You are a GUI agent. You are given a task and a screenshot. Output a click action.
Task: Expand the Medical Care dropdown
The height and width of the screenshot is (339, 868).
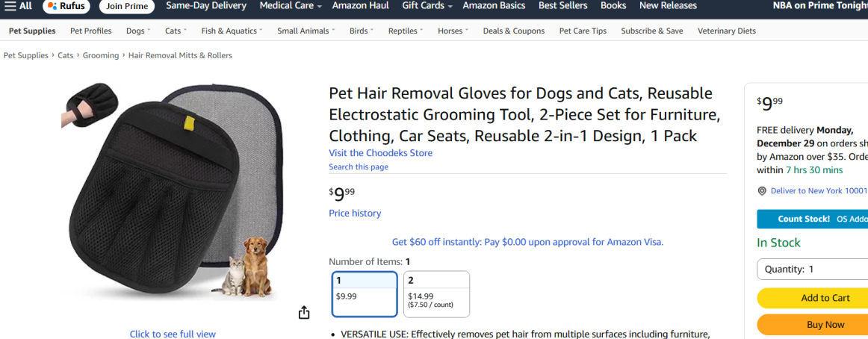tap(291, 6)
